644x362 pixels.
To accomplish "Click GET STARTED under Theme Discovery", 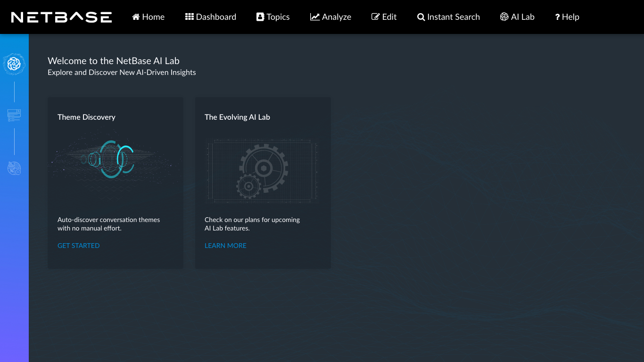I will [x=79, y=246].
